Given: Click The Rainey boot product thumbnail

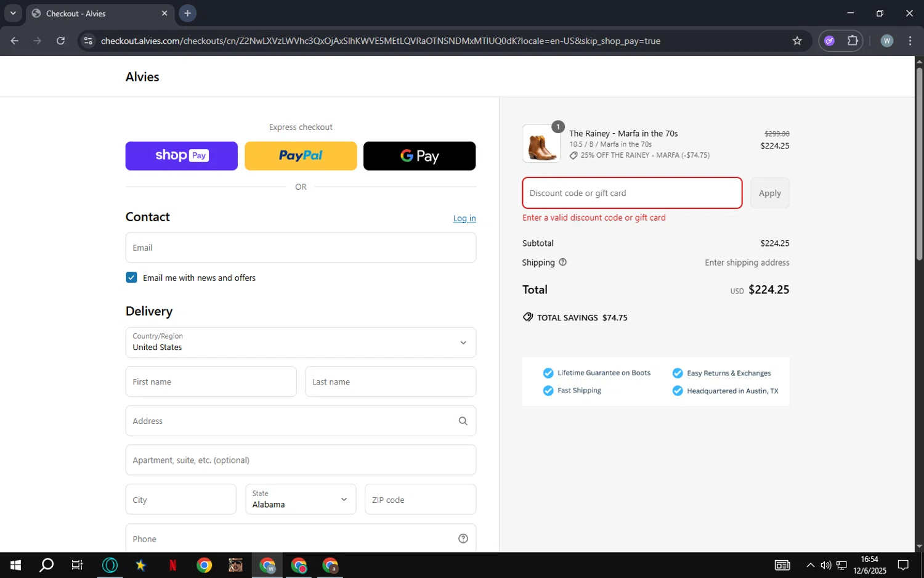Looking at the screenshot, I should [x=541, y=144].
